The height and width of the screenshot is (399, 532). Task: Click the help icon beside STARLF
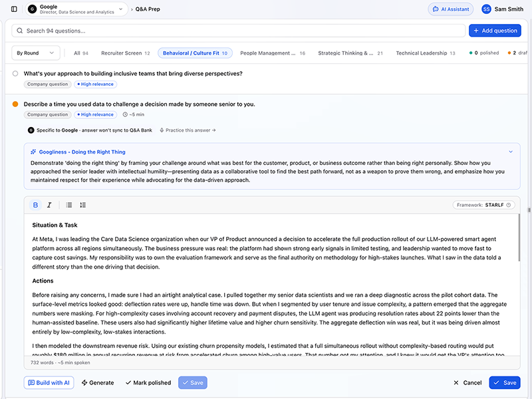click(x=509, y=205)
